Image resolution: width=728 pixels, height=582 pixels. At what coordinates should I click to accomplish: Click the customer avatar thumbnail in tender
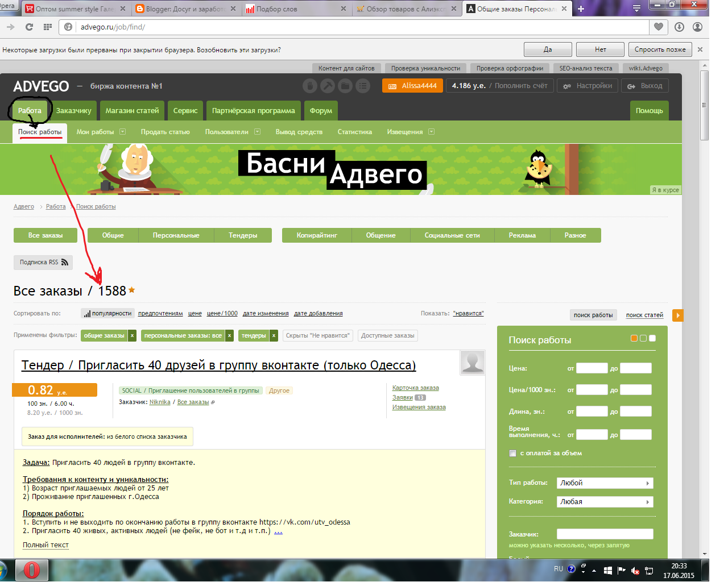pyautogui.click(x=473, y=362)
